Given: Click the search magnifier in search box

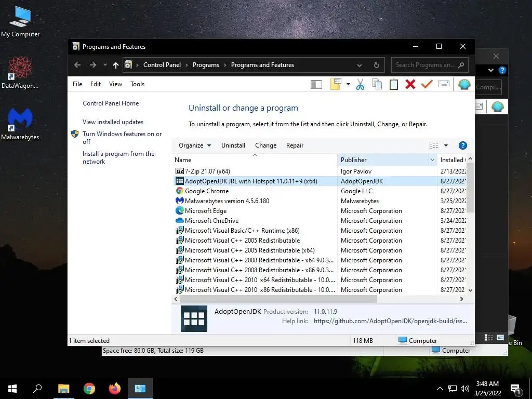Looking at the screenshot, I should pos(461,65).
